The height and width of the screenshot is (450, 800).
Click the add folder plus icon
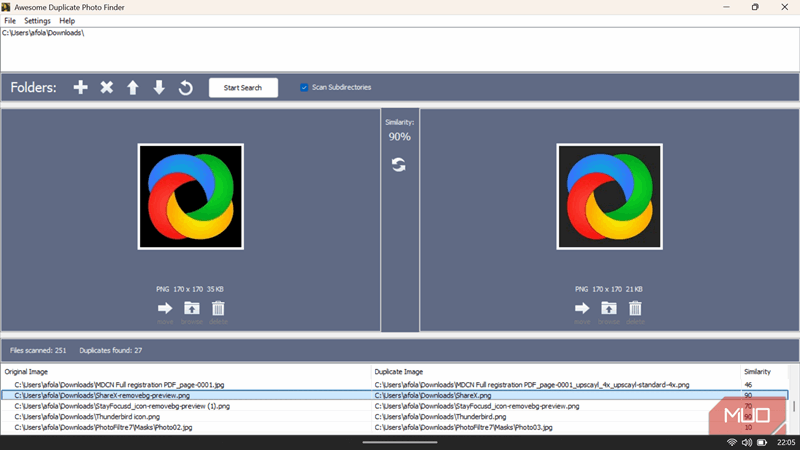click(x=81, y=88)
